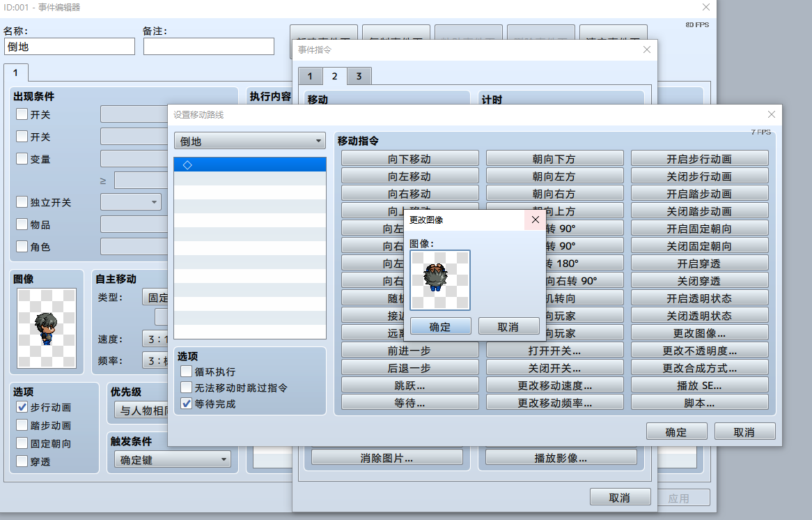Close the 设置移动路线 window
The width and height of the screenshot is (812, 520).
point(771,114)
